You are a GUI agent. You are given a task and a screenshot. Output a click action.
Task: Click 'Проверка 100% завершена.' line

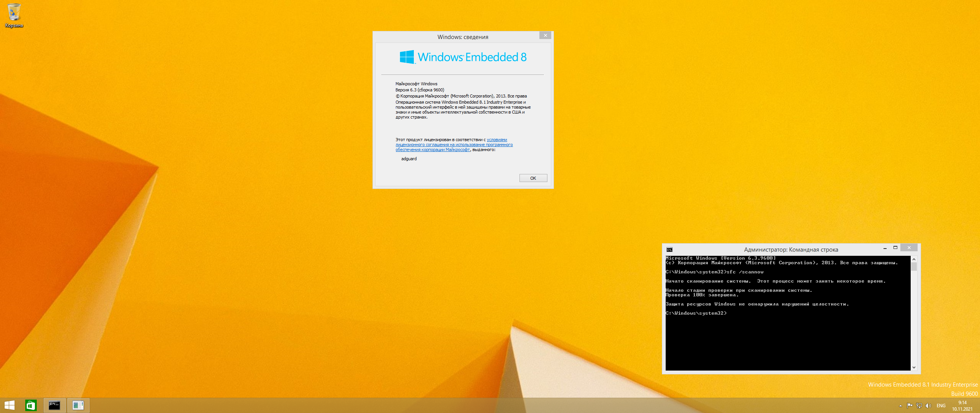coord(702,295)
